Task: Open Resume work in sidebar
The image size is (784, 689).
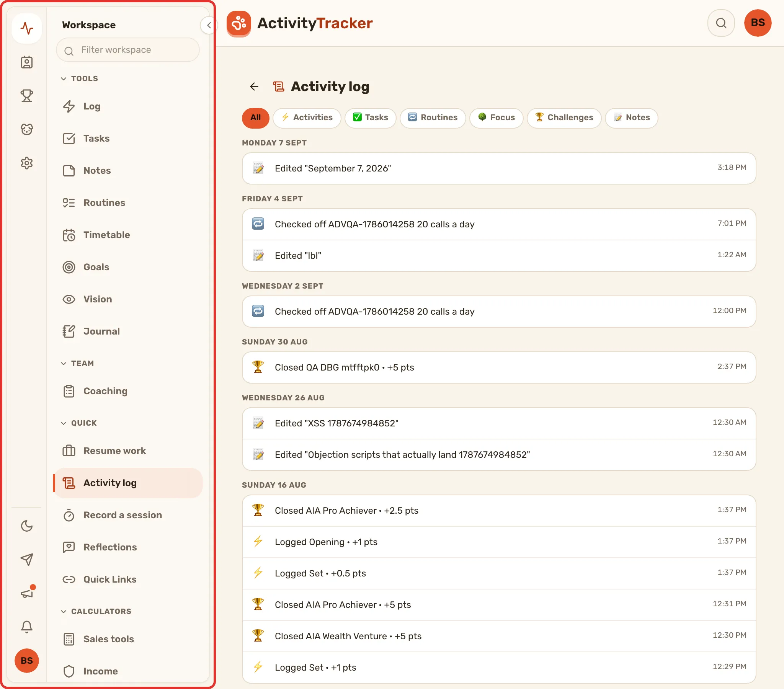Action: [128, 451]
